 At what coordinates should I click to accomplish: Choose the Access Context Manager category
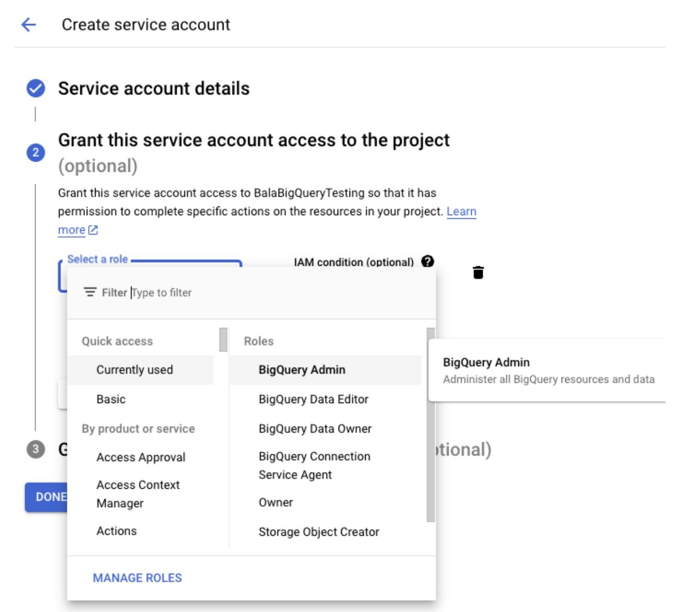141,494
